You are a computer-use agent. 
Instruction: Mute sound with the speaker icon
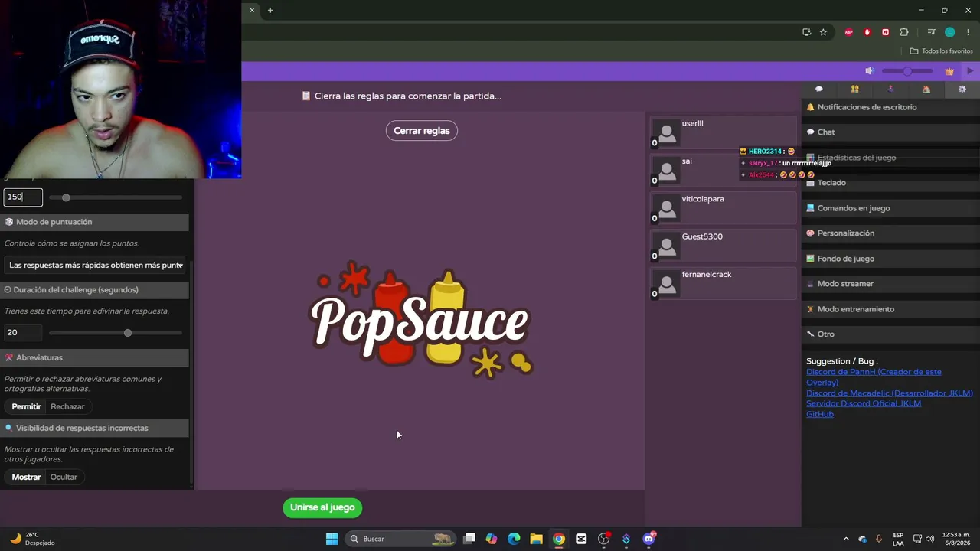coord(870,71)
